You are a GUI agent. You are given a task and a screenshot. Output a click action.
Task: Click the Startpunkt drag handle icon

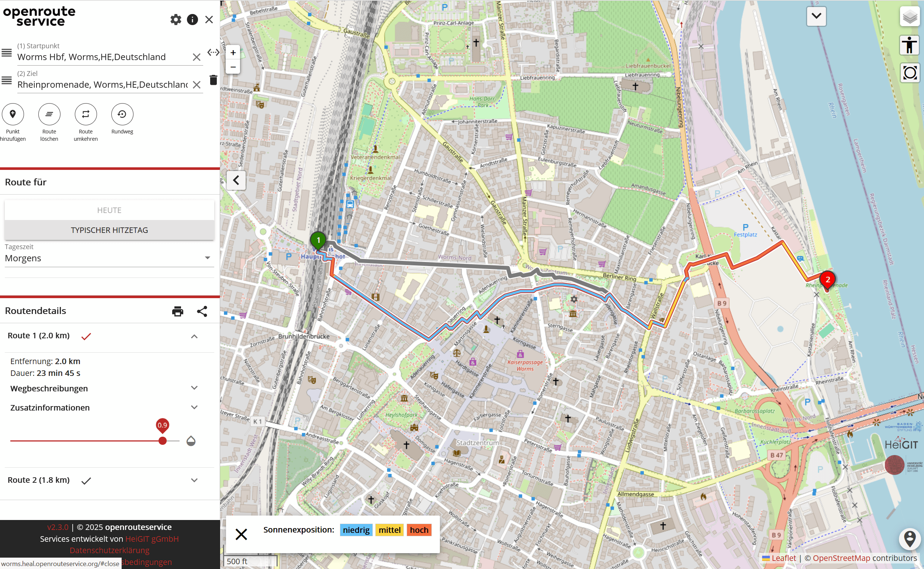coord(7,53)
